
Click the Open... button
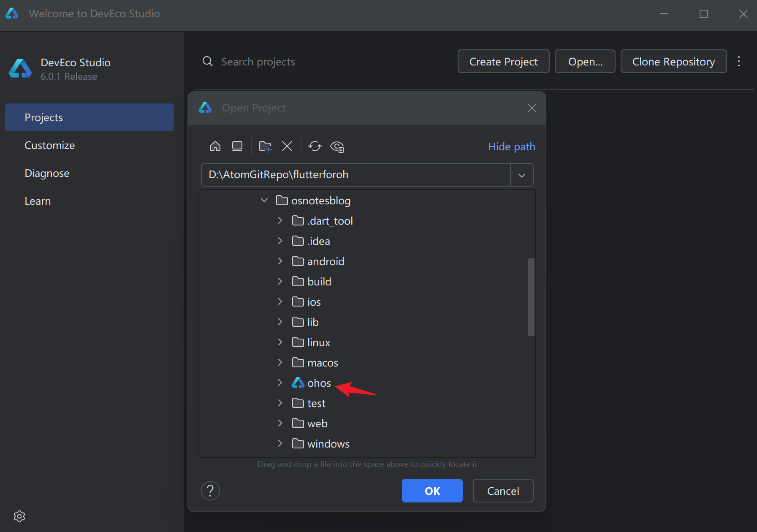585,62
